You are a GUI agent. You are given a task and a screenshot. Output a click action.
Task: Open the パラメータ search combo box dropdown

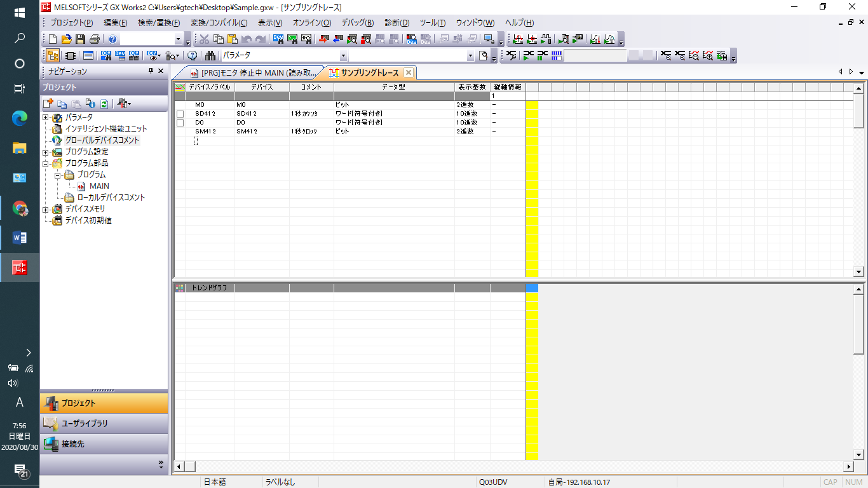pos(343,56)
